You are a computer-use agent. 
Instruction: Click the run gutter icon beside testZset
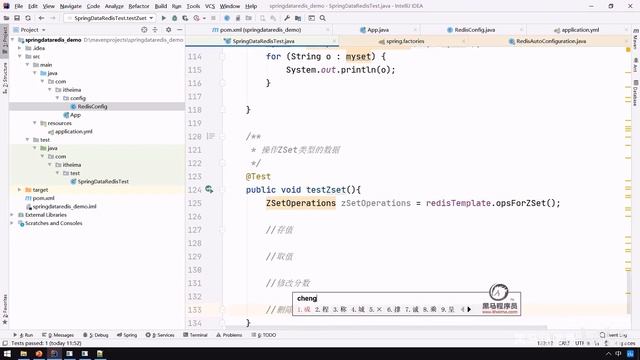pos(209,189)
